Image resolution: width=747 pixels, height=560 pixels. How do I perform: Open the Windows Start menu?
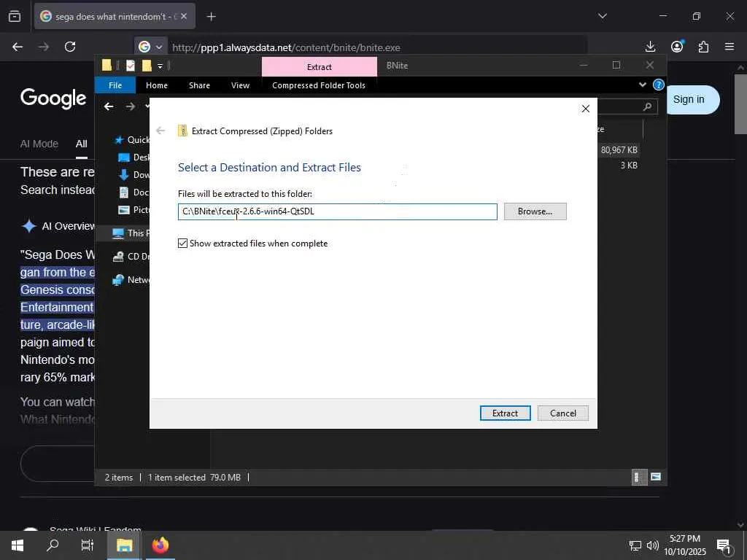18,545
